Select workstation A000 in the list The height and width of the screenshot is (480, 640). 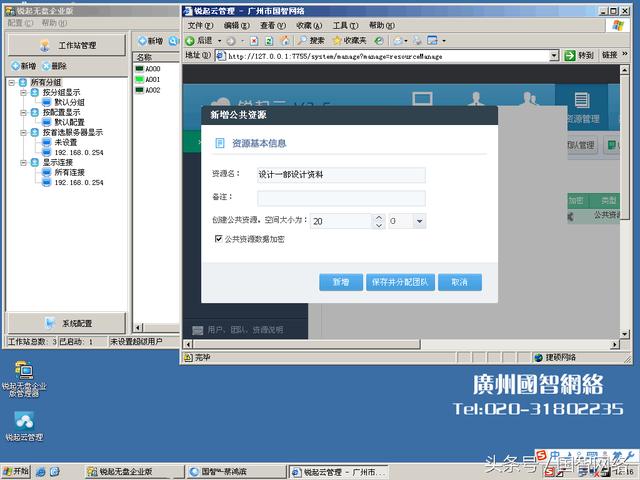148,69
